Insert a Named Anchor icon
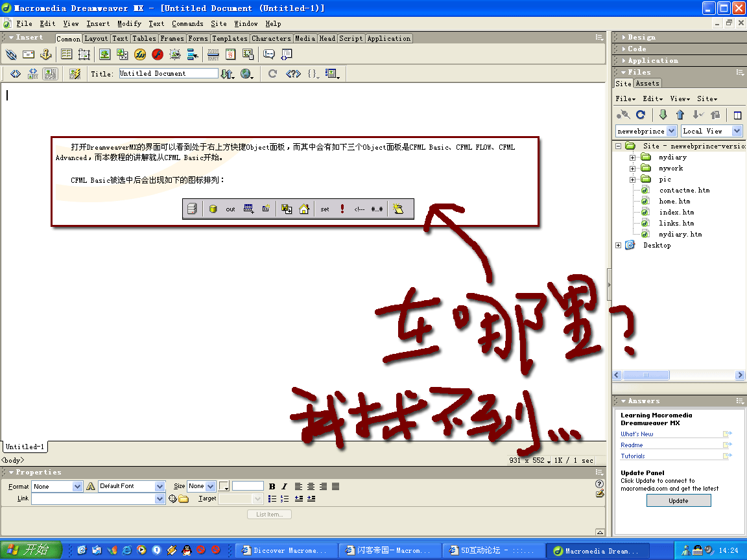Viewport: 747px width, 560px height. (x=46, y=54)
